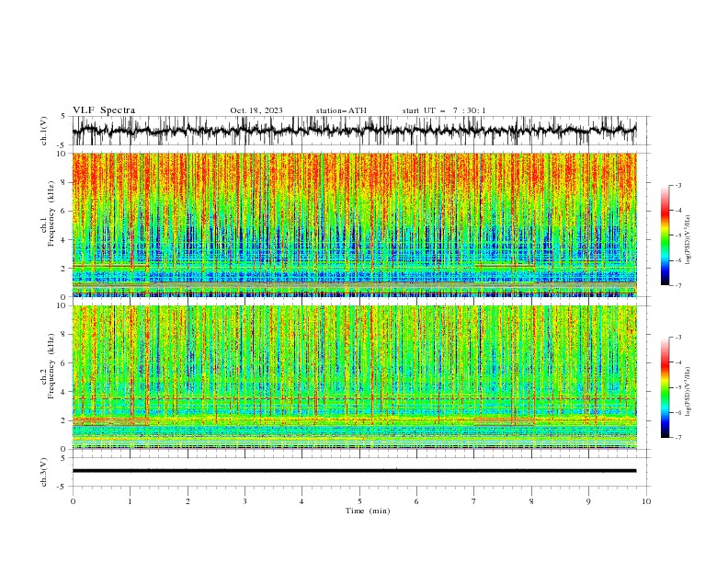The height and width of the screenshot is (563, 728).
Task: Click the ch.1(V) waveform trace plot
Action: point(354,131)
